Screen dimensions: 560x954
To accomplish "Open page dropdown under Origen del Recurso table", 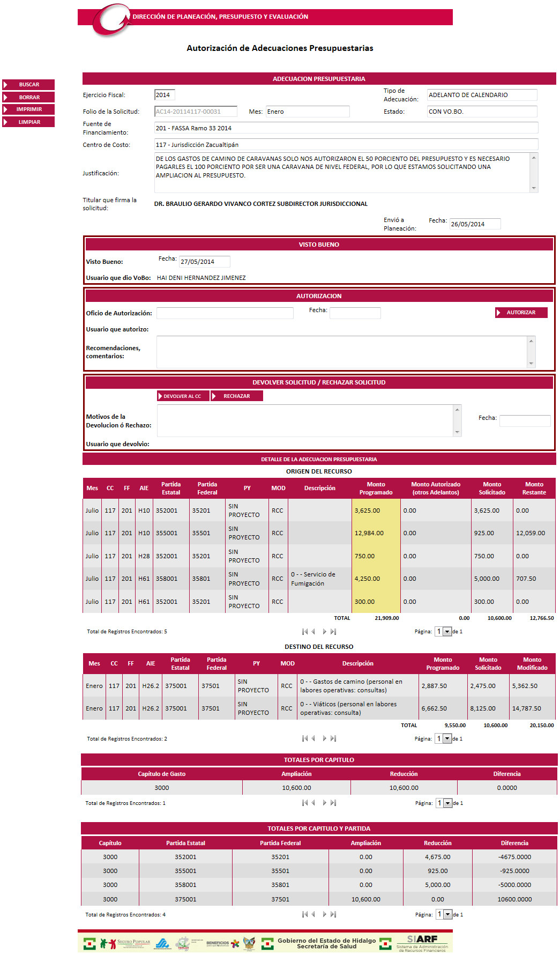I will [447, 632].
